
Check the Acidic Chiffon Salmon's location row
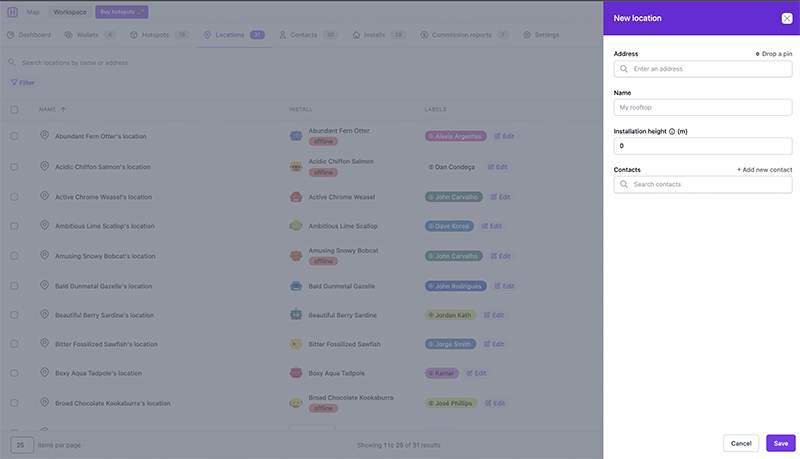pos(14,166)
